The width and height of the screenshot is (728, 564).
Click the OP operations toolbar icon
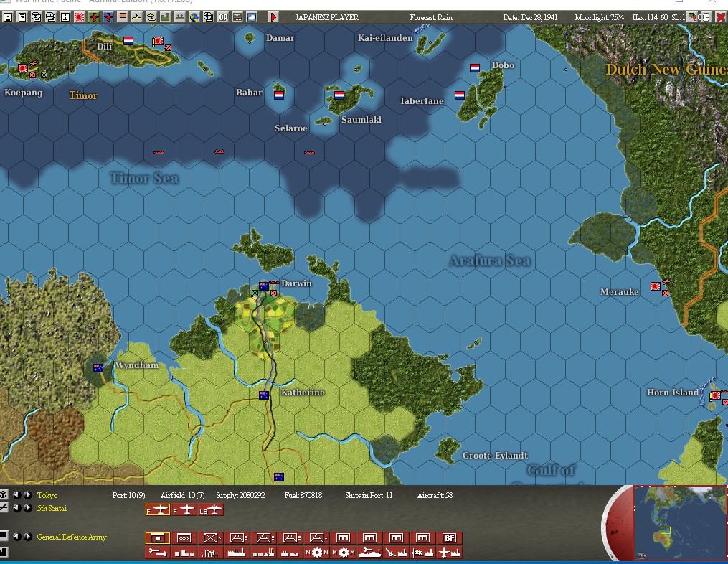[223, 17]
